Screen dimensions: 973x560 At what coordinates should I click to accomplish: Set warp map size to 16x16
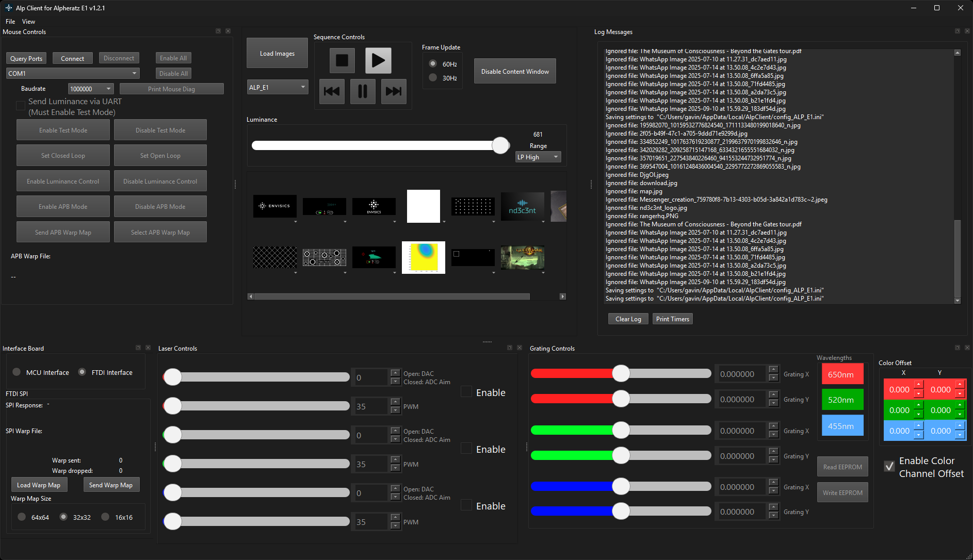tap(105, 517)
